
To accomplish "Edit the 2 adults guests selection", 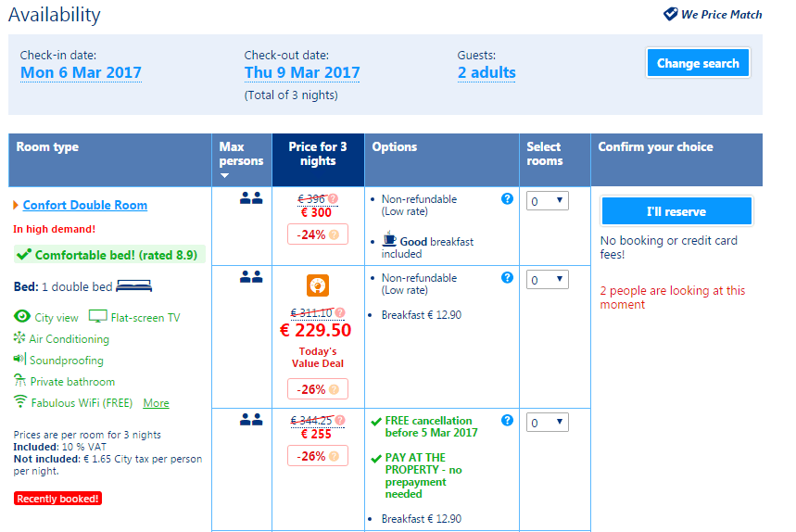I will [x=486, y=73].
